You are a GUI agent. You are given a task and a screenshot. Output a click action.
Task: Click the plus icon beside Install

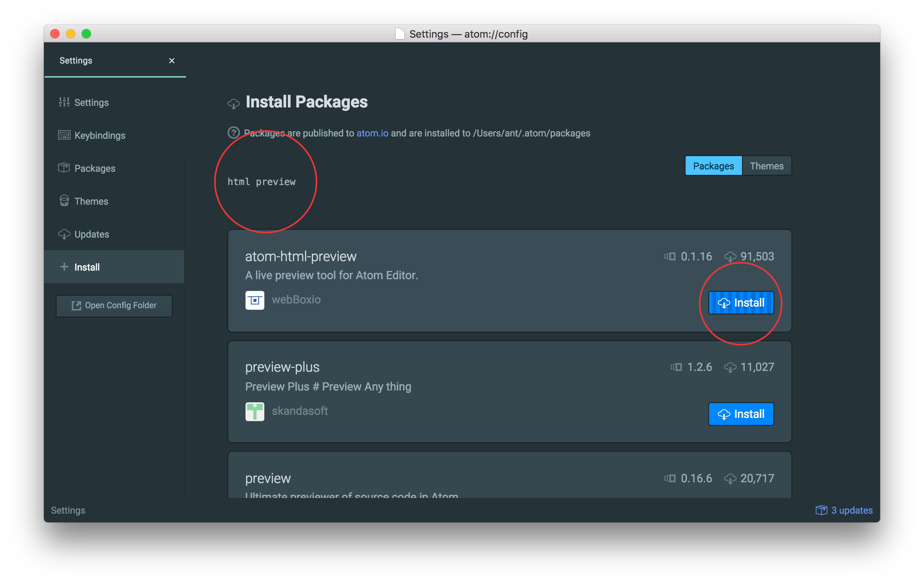tap(64, 267)
